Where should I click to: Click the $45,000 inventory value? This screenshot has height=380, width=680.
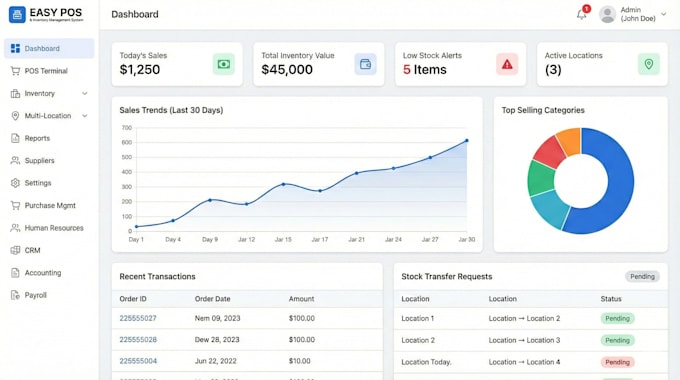pyautogui.click(x=287, y=69)
